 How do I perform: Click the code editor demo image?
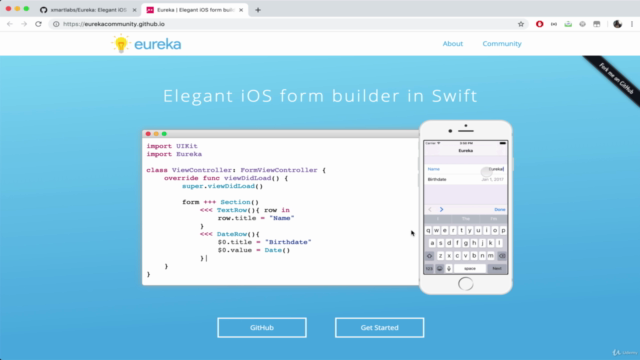(x=280, y=208)
